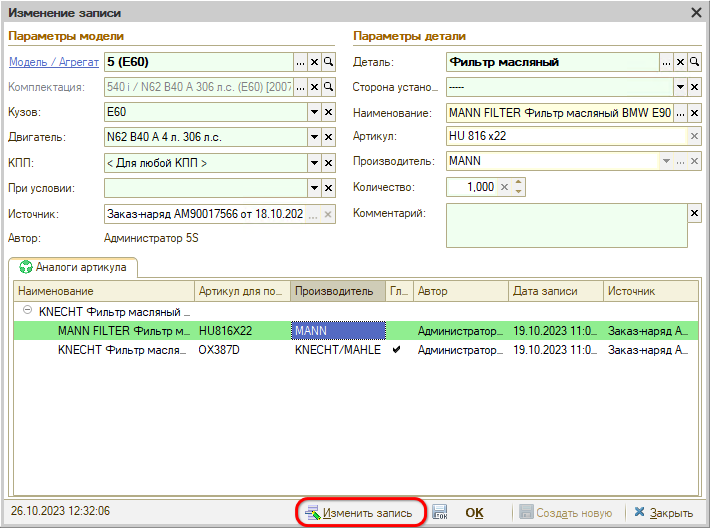This screenshot has height=528, width=710.
Task: Open selection dialog for Комплектация field
Action: [300, 87]
